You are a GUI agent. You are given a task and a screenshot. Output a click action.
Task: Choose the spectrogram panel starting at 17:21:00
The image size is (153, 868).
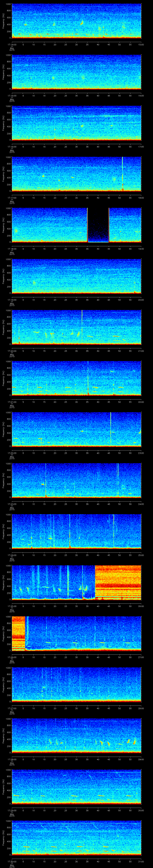(x=77, y=378)
